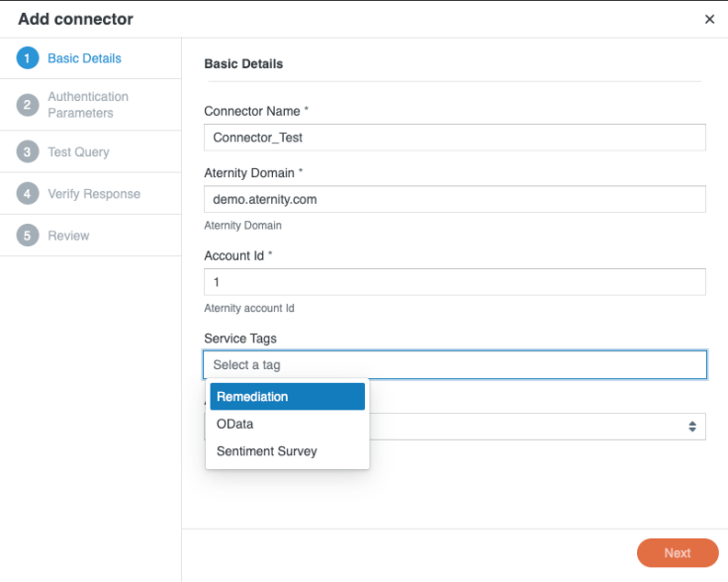The image size is (728, 582).
Task: Choose Remediation from the tag list
Action: click(x=288, y=397)
